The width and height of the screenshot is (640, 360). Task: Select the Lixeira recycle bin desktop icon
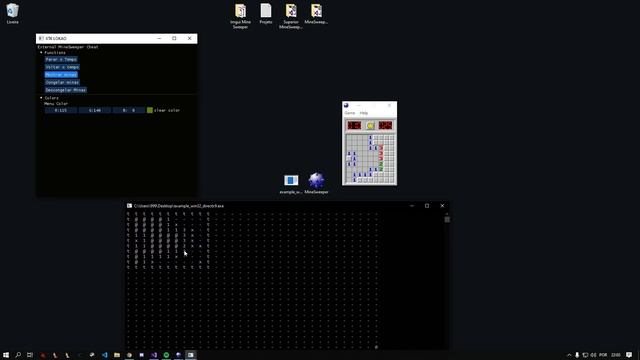[x=12, y=13]
